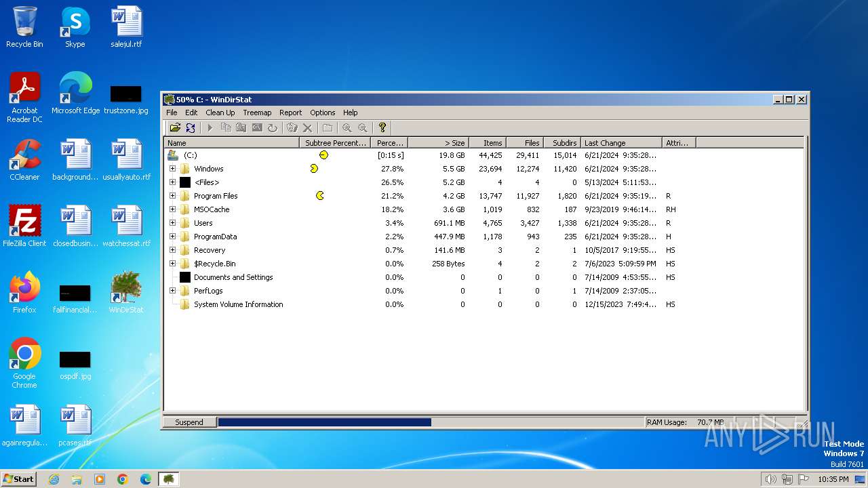Expand the $Recycle.Bin folder node

tap(172, 264)
